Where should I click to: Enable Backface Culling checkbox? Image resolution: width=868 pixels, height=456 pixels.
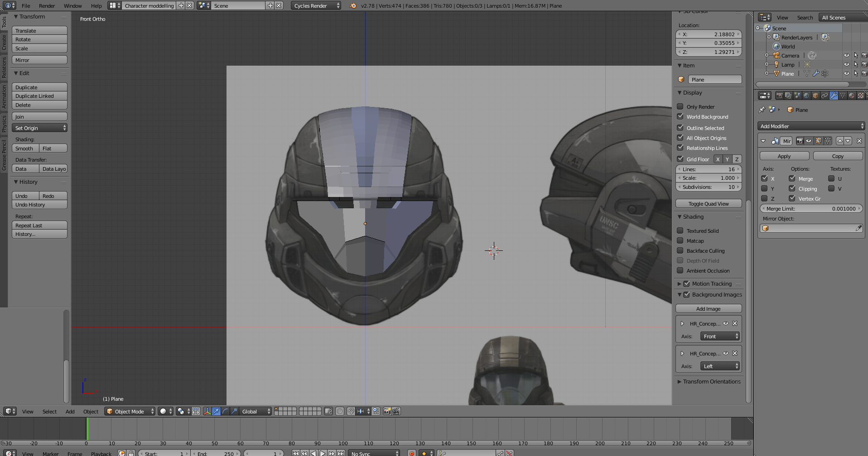coord(680,250)
